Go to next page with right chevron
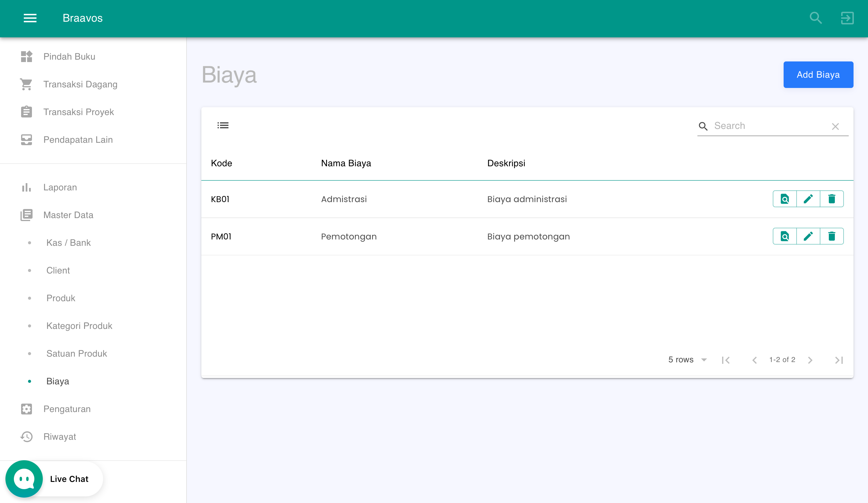The height and width of the screenshot is (503, 868). pos(810,359)
